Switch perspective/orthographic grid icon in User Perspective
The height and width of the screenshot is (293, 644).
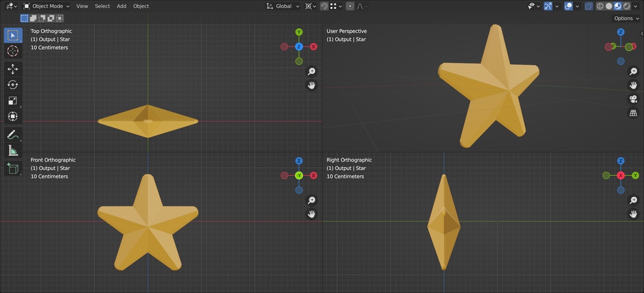point(633,113)
